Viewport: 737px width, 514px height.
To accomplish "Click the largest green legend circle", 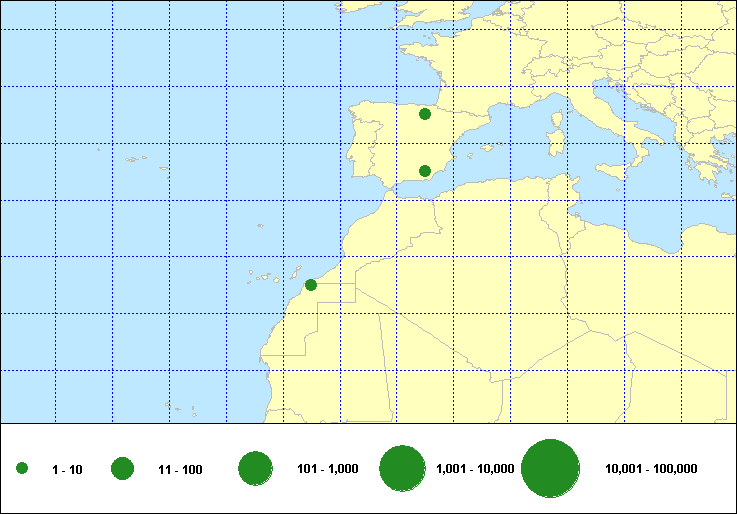I will [x=551, y=468].
